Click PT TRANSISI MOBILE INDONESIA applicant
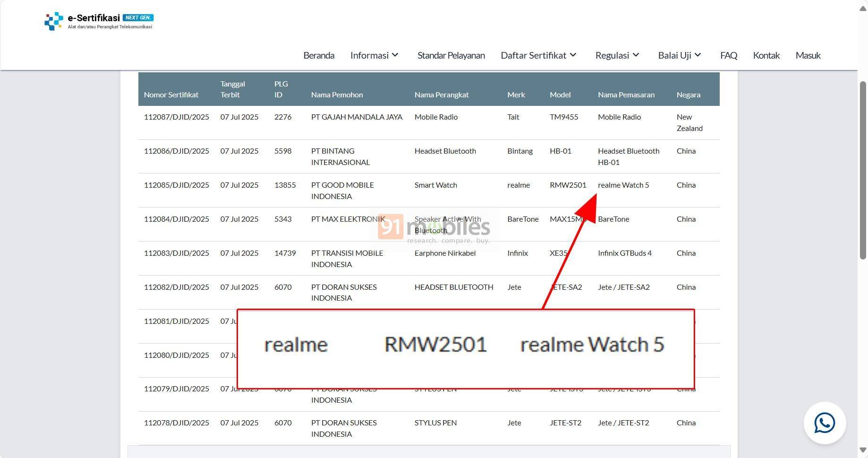This screenshot has height=458, width=868. click(x=347, y=259)
